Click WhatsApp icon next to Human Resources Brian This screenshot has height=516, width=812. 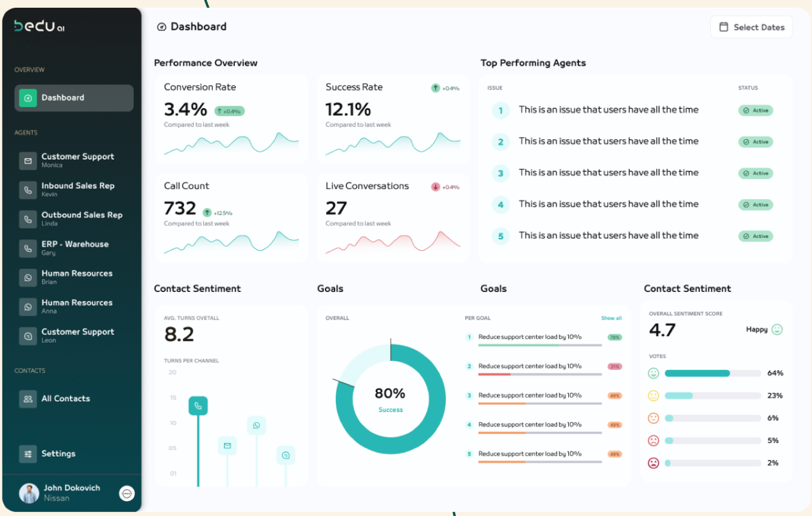(x=27, y=278)
